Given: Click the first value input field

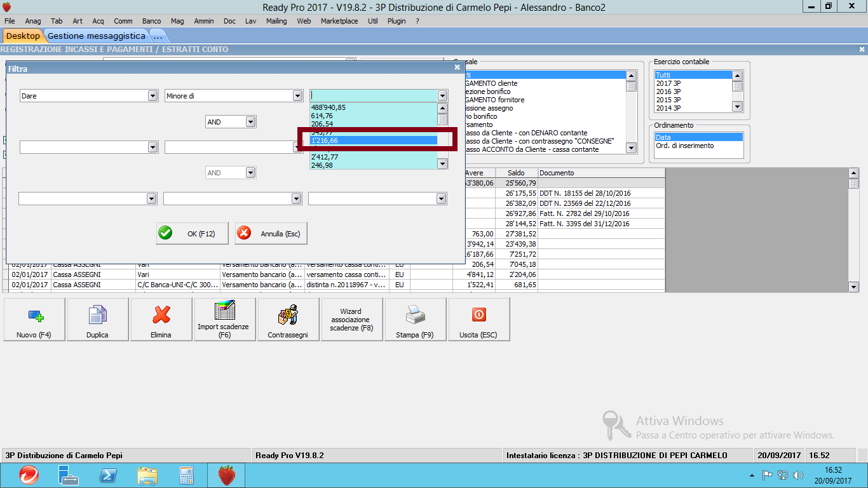Looking at the screenshot, I should (374, 96).
